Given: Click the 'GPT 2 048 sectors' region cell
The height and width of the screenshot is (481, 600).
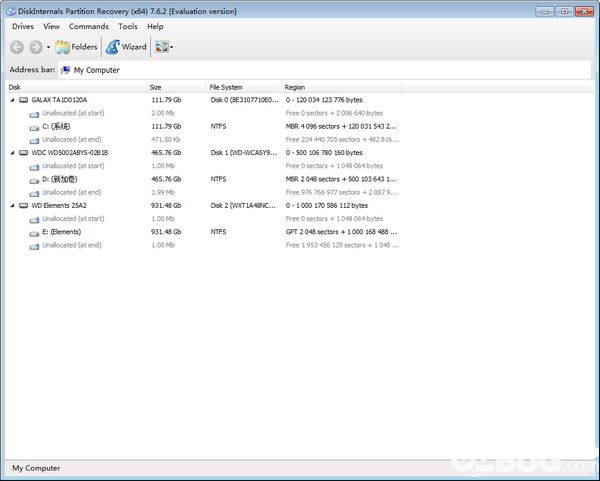Looking at the screenshot, I should click(341, 232).
